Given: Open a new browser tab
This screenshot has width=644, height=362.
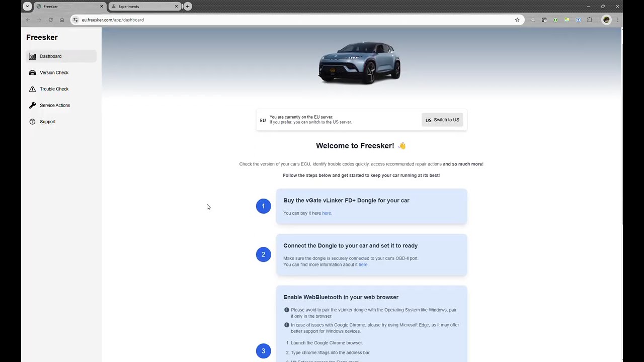Looking at the screenshot, I should (x=188, y=7).
